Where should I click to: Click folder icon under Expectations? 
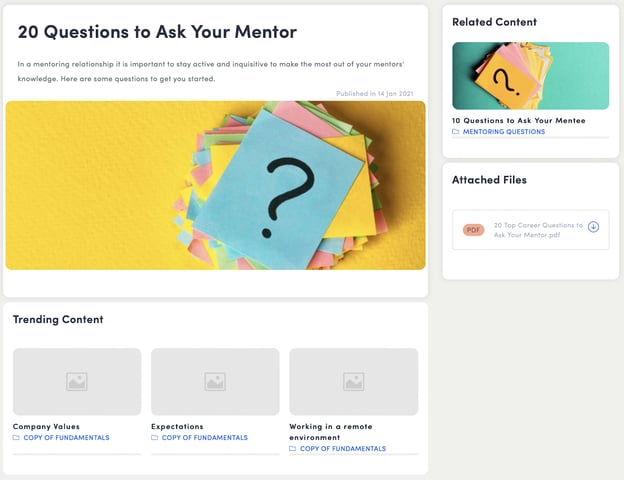[154, 437]
